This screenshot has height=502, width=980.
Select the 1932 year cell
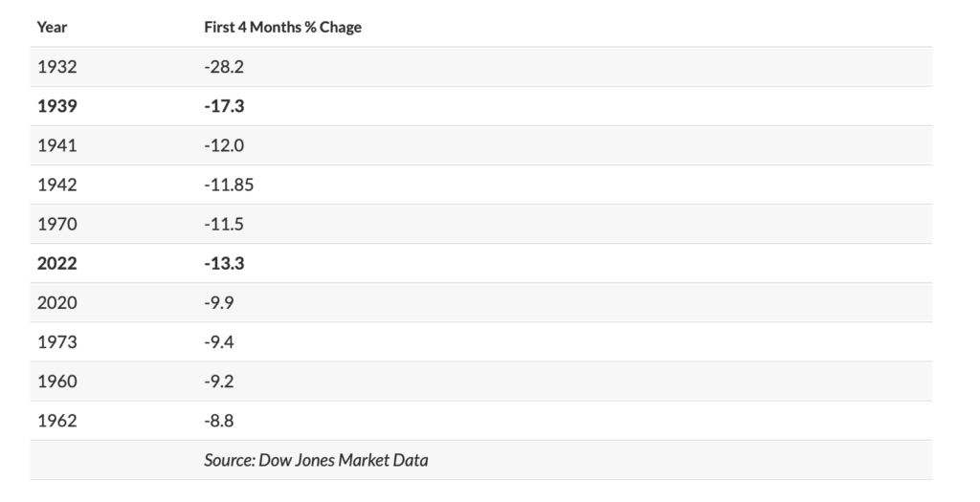pyautogui.click(x=56, y=67)
